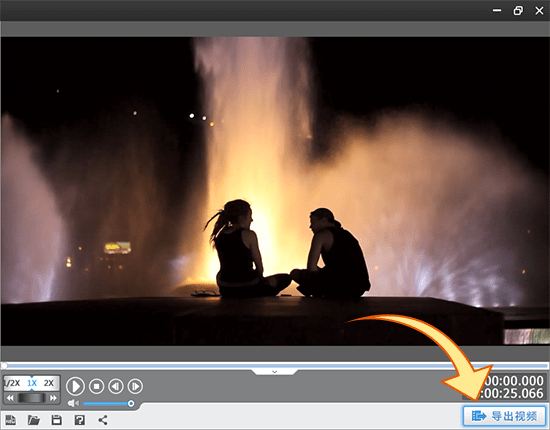Create a new project file
Screen dimensions: 550x430
coord(11,420)
